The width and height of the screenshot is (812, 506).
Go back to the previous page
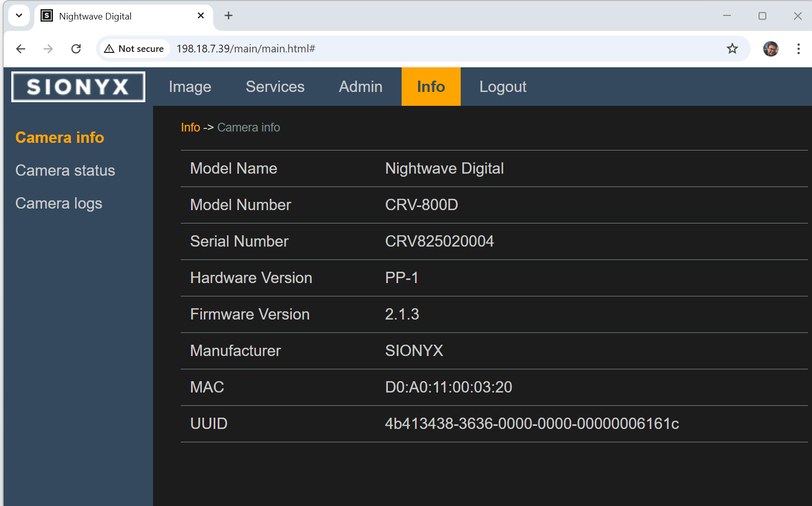tap(21, 49)
